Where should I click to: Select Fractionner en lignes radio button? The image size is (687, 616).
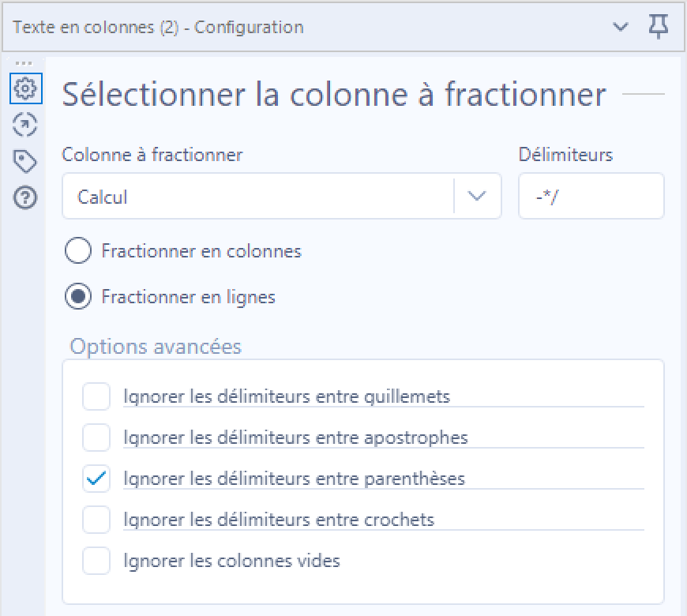point(78,297)
